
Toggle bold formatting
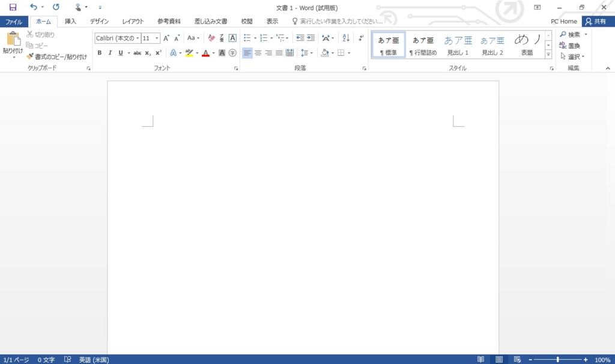[x=100, y=53]
